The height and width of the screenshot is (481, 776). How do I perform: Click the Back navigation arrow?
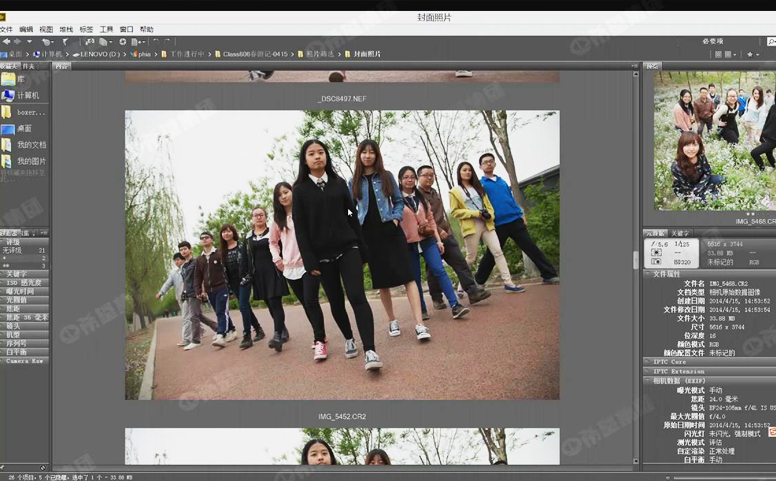pyautogui.click(x=6, y=42)
